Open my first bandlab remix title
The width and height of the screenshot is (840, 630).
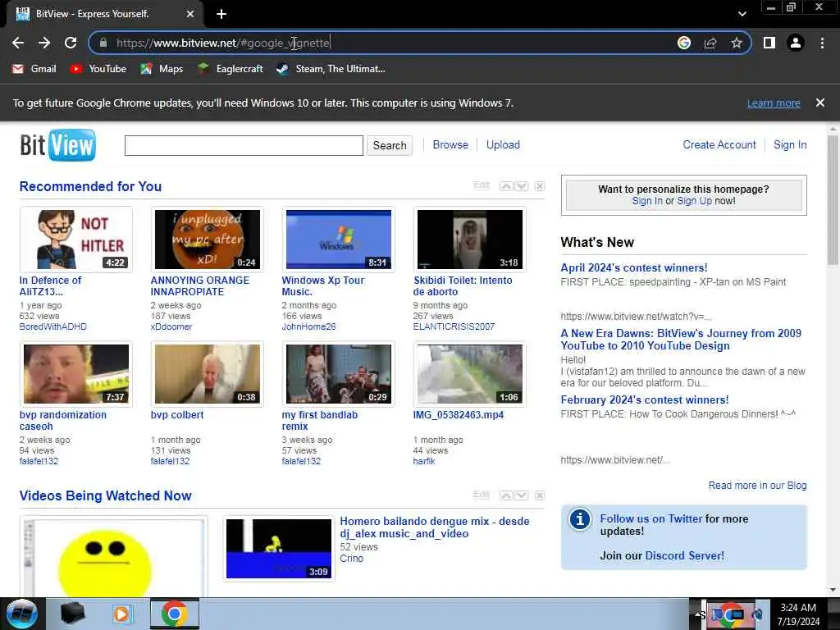[x=320, y=421]
